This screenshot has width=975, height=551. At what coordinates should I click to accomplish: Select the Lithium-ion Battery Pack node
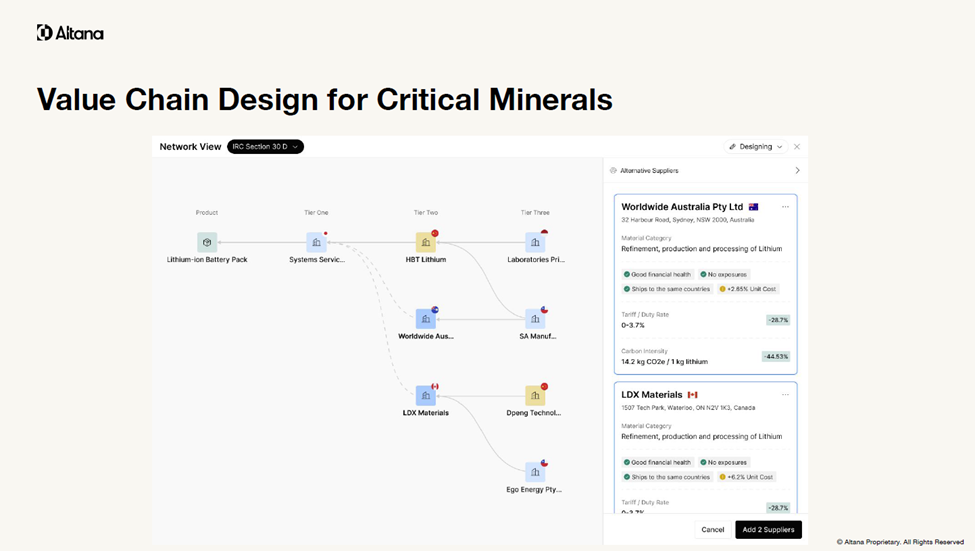coord(207,243)
